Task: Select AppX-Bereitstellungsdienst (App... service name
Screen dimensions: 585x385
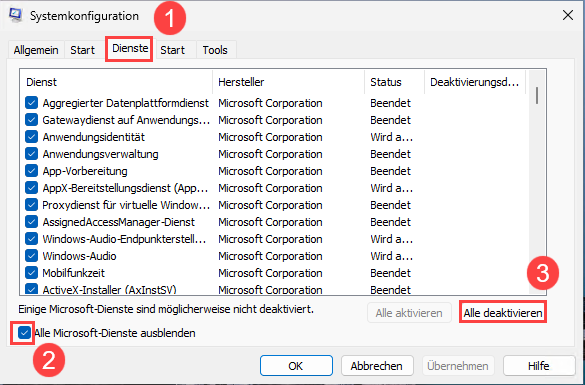Action: tap(125, 188)
